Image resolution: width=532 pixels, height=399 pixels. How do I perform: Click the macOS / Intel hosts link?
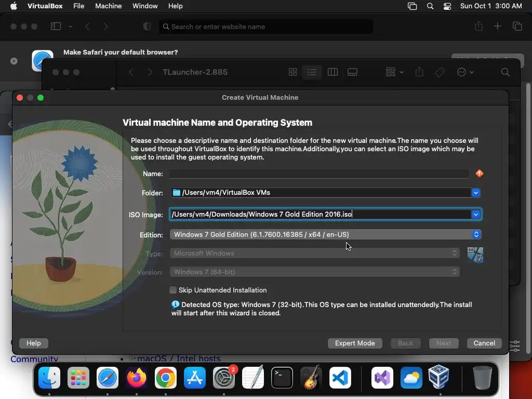(x=179, y=358)
